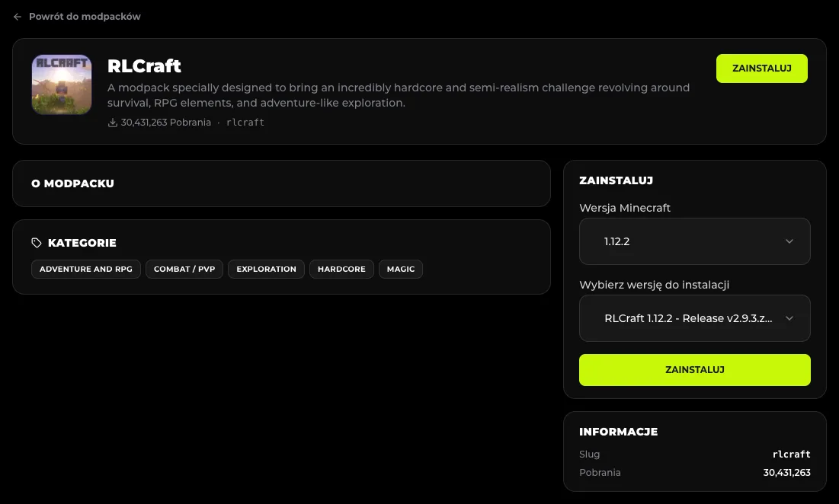The width and height of the screenshot is (839, 504).
Task: Click the KATEGORIE heading
Action: [x=82, y=243]
